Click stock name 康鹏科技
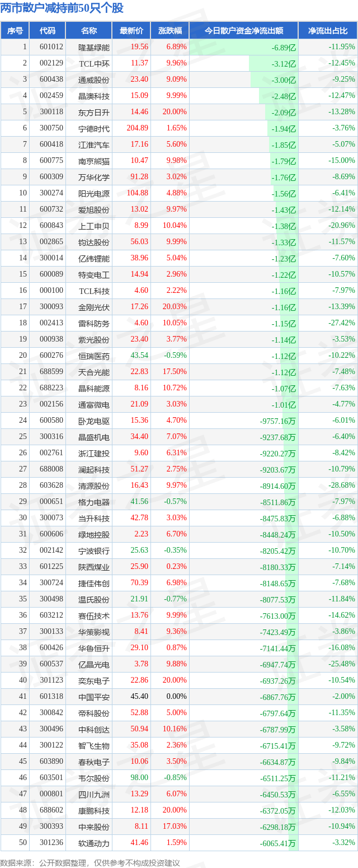Image resolution: width=358 pixels, height=868 pixels. (x=94, y=811)
